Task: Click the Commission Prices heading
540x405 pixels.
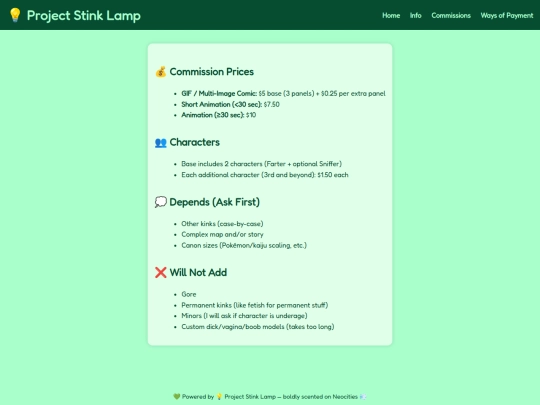Action: click(211, 72)
